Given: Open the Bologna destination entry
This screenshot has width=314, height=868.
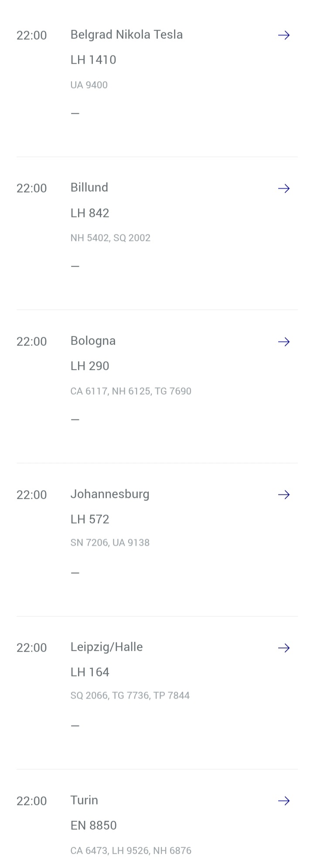Looking at the screenshot, I should tap(93, 341).
